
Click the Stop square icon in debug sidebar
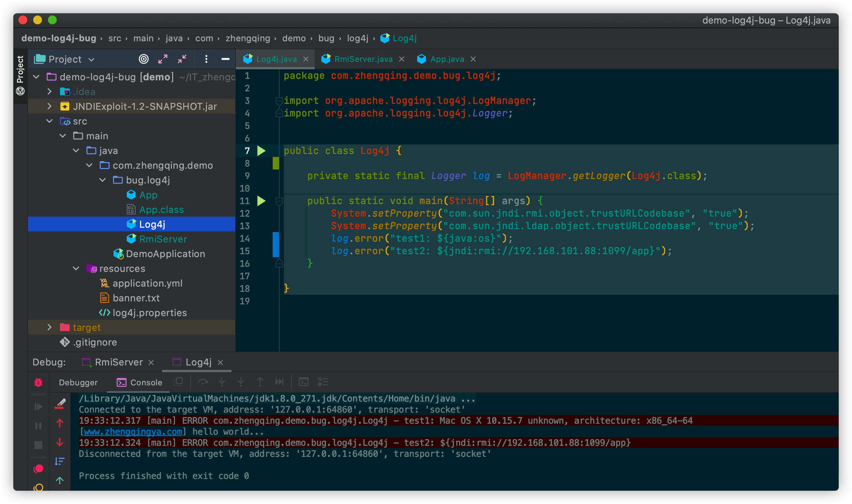coord(38,445)
